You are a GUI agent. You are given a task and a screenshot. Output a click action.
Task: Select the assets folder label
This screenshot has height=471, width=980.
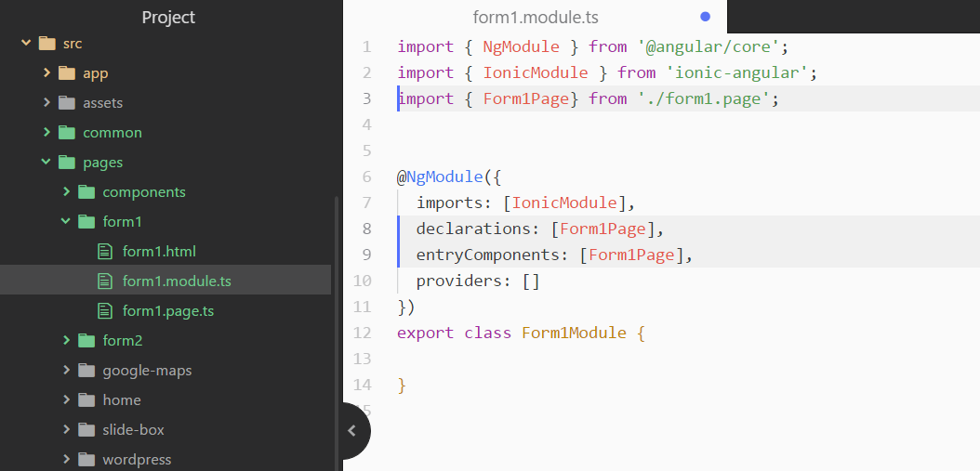(x=103, y=102)
